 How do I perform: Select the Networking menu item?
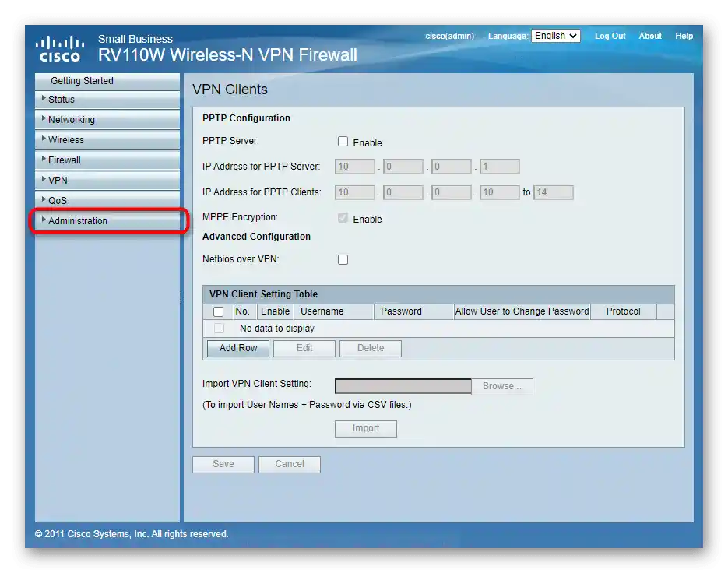(x=107, y=120)
